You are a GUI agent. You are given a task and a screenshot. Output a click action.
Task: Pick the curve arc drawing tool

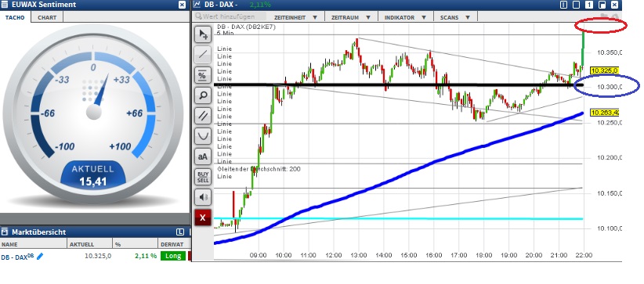203,136
